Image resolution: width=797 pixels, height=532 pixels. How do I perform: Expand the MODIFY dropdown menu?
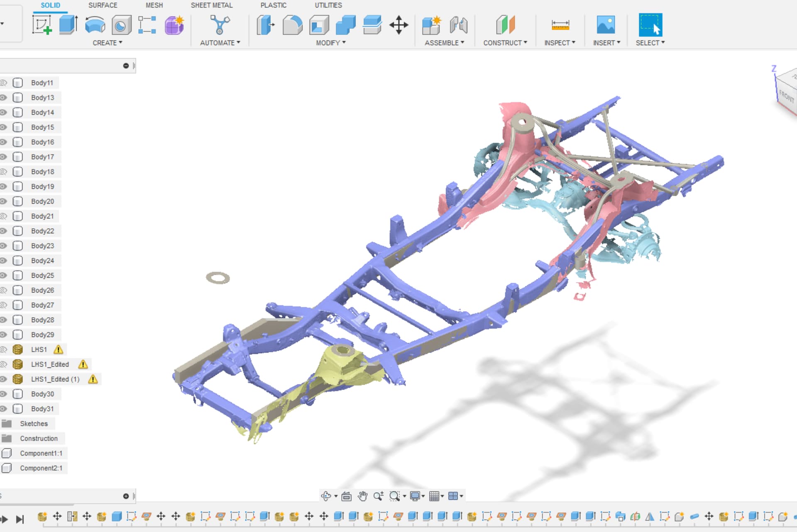[x=330, y=43]
